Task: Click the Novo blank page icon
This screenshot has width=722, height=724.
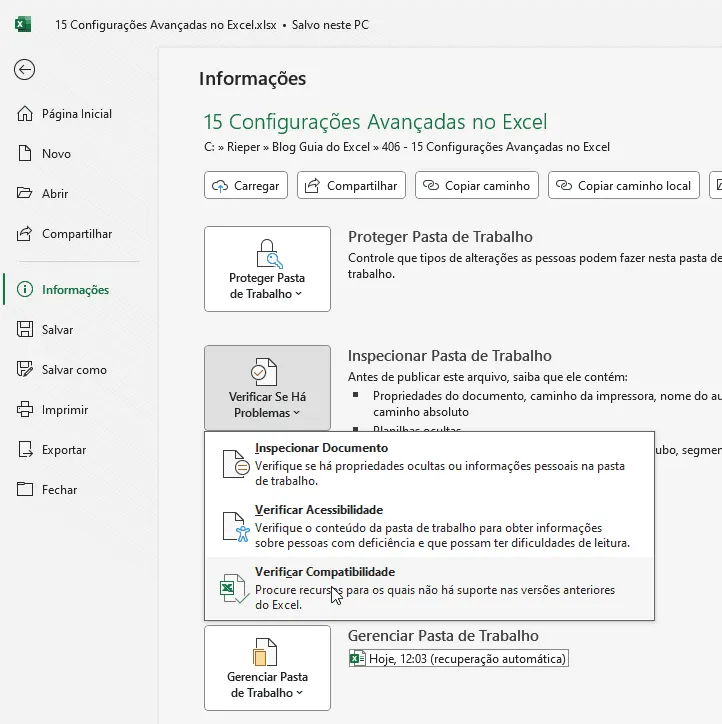Action: (25, 153)
